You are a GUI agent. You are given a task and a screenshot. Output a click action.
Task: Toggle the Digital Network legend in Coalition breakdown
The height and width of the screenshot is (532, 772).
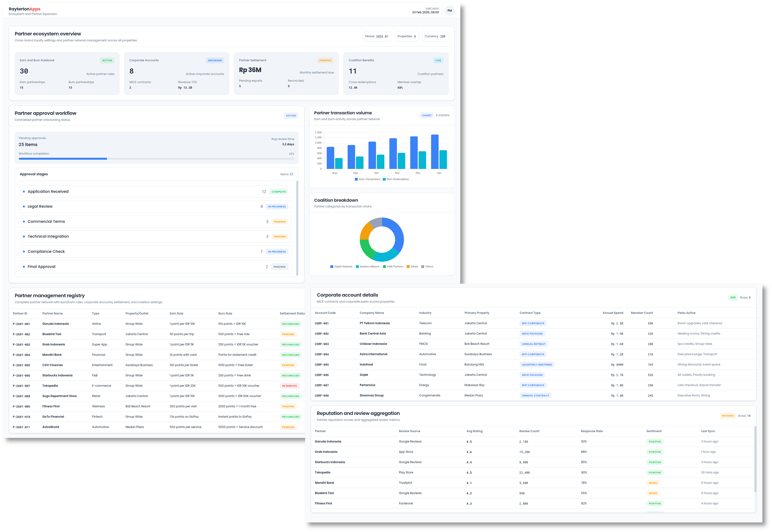pos(342,266)
